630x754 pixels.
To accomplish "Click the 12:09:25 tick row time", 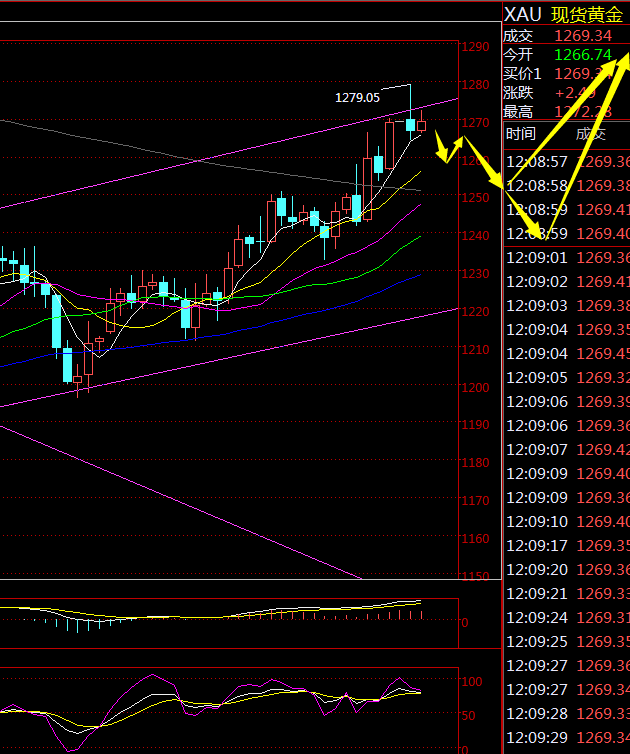I will tap(537, 641).
